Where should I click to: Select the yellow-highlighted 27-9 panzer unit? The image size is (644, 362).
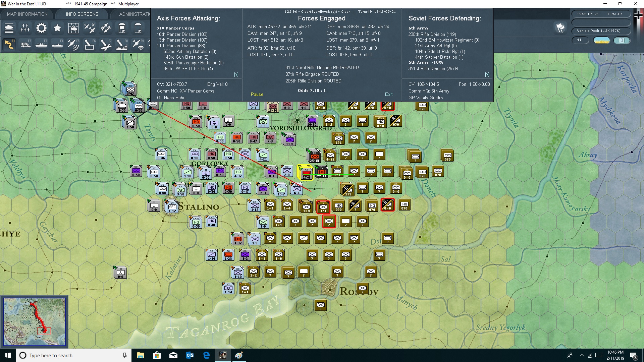306,173
